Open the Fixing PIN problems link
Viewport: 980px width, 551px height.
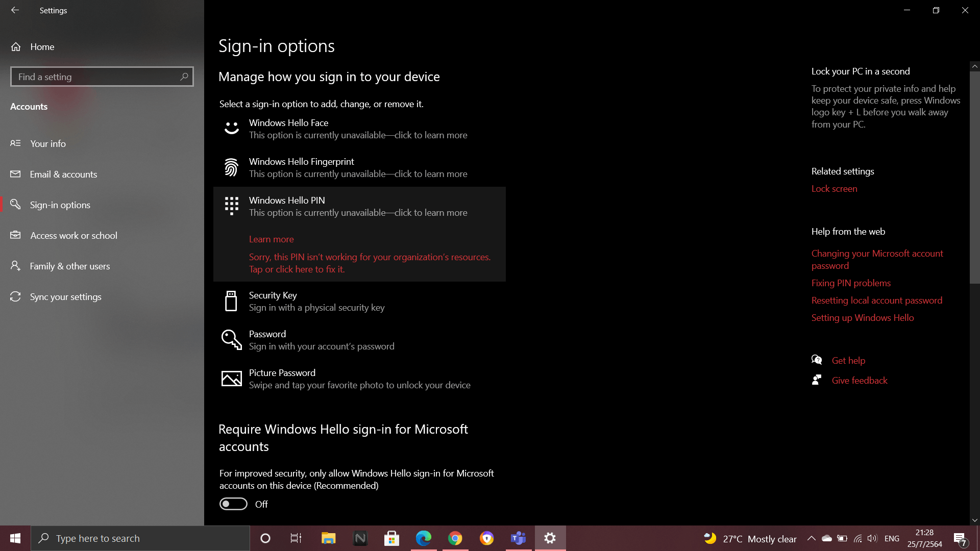851,283
